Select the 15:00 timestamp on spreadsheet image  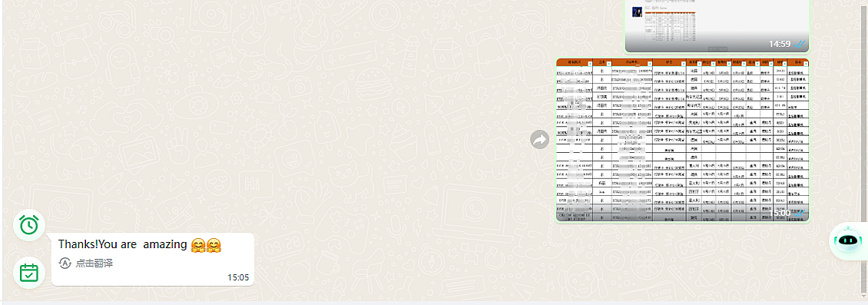click(780, 213)
